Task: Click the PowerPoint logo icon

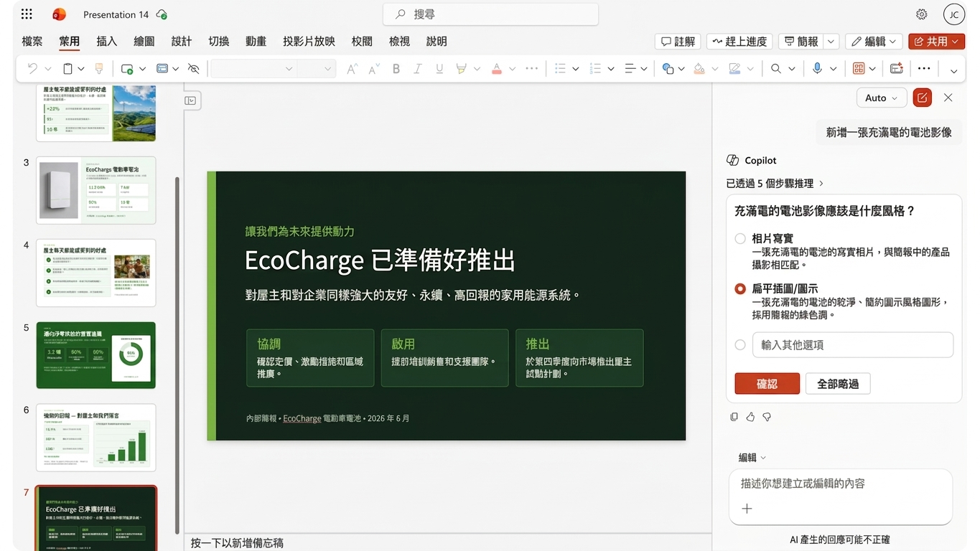Action: (x=60, y=14)
